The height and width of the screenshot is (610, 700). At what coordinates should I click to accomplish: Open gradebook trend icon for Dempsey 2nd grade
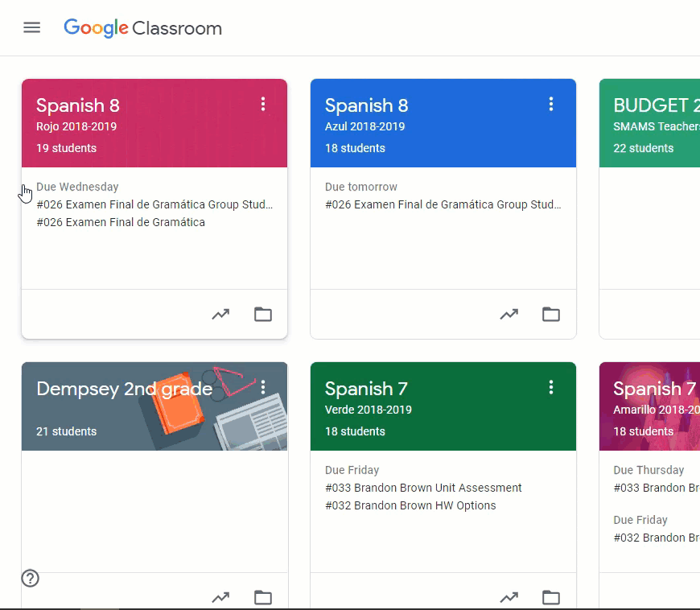coord(220,597)
